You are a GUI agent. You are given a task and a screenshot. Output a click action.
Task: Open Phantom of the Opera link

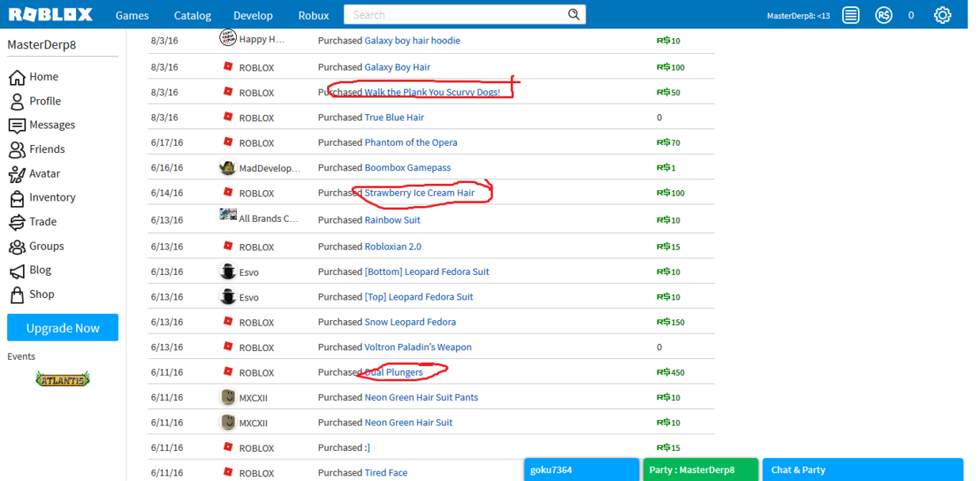(x=410, y=143)
